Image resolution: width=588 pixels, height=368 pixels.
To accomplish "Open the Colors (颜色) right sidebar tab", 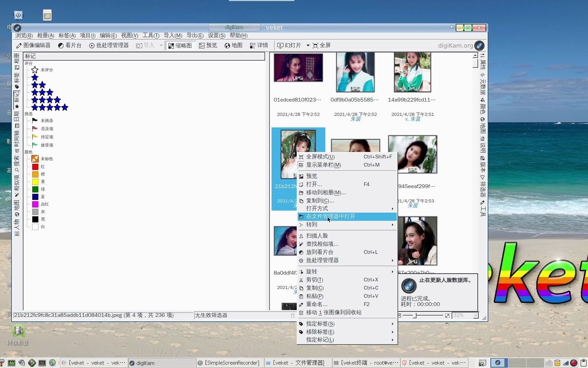I will pos(483,106).
